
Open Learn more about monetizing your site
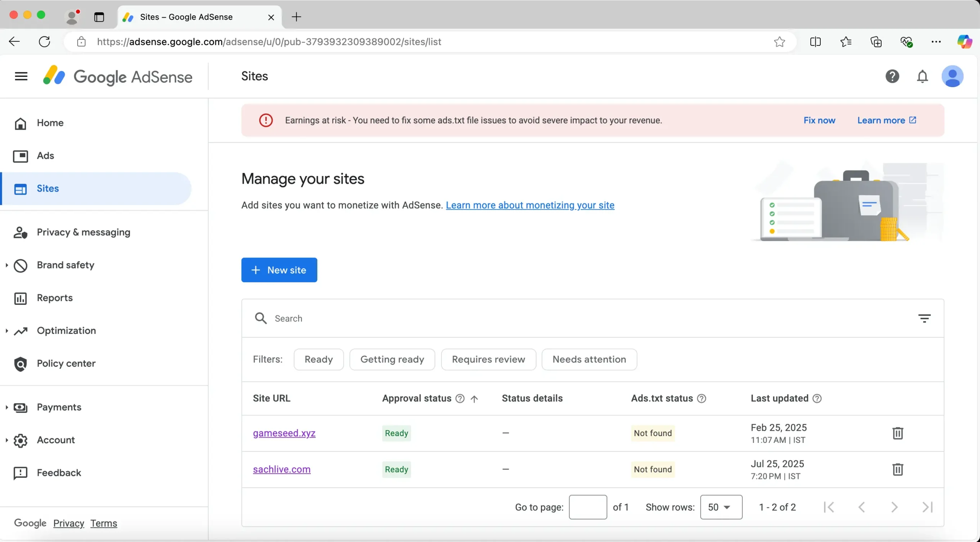530,205
